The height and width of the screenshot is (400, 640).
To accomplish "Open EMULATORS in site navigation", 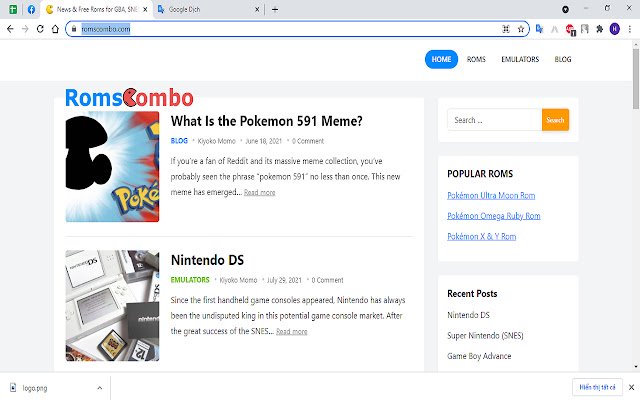I will [520, 59].
